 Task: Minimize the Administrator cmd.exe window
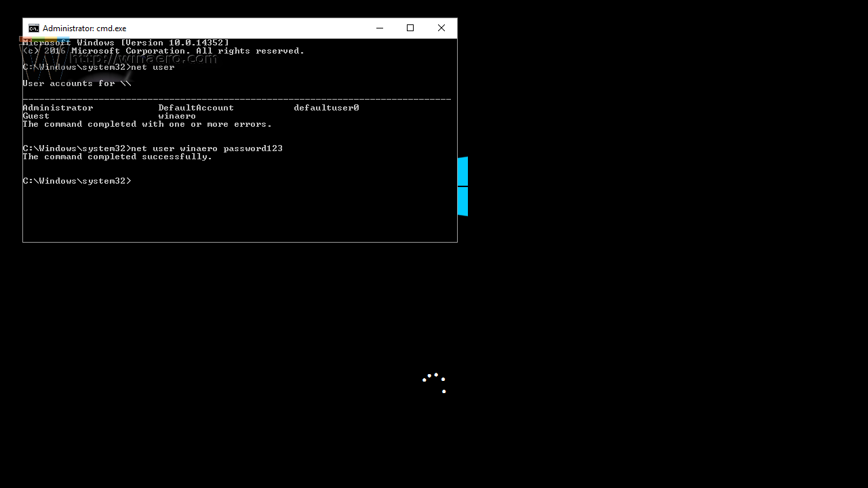(379, 28)
